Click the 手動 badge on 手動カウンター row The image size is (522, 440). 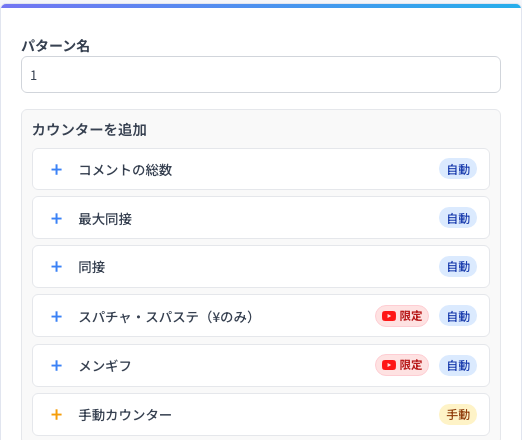pyautogui.click(x=458, y=415)
